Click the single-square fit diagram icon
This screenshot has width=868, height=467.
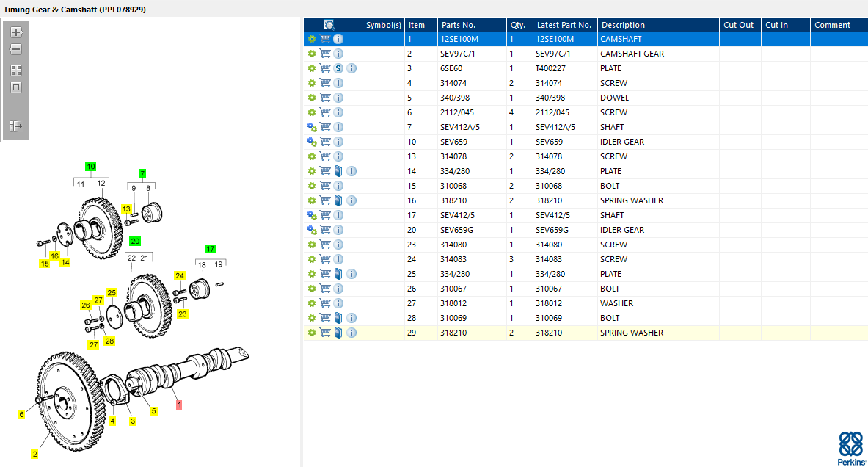point(16,87)
